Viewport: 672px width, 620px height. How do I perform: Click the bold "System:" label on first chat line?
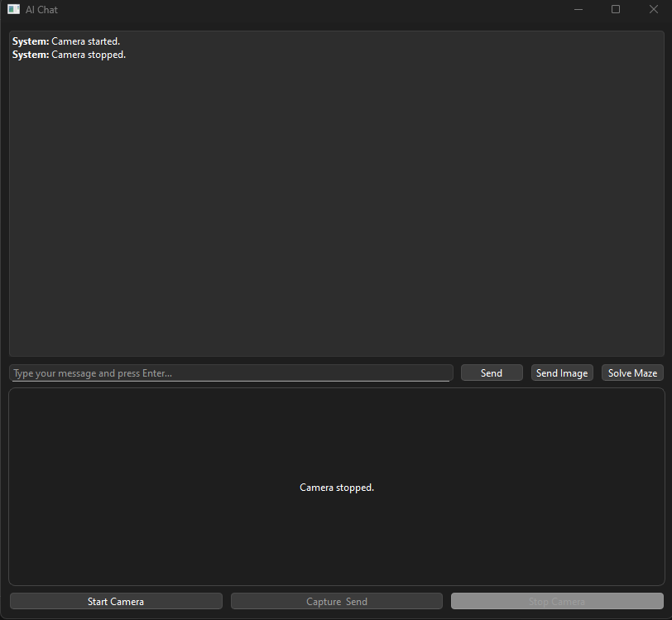point(31,41)
